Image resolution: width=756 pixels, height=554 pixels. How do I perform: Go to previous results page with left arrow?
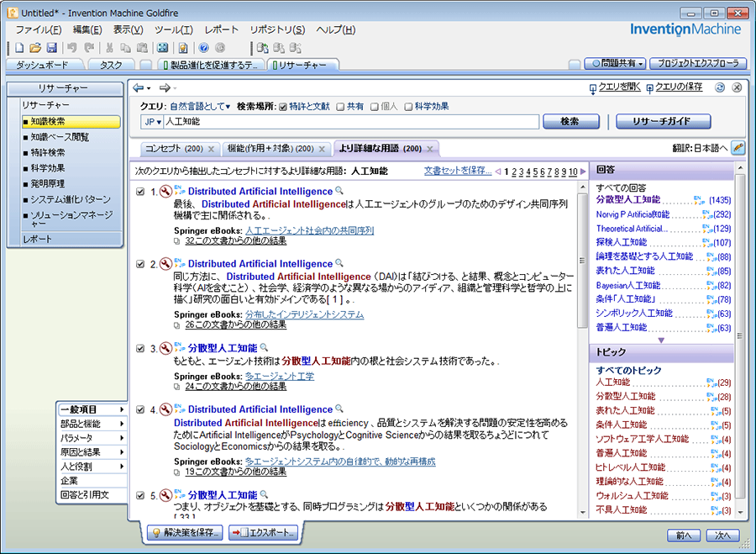498,171
